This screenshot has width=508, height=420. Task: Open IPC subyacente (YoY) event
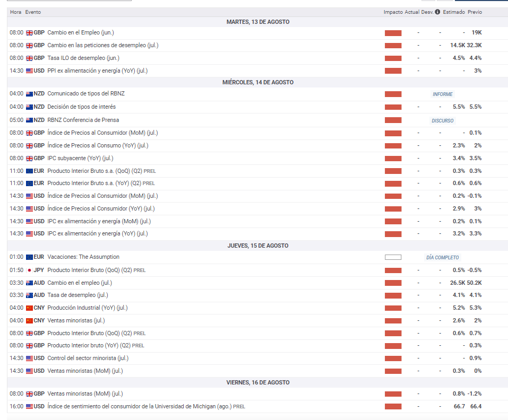[x=80, y=158]
